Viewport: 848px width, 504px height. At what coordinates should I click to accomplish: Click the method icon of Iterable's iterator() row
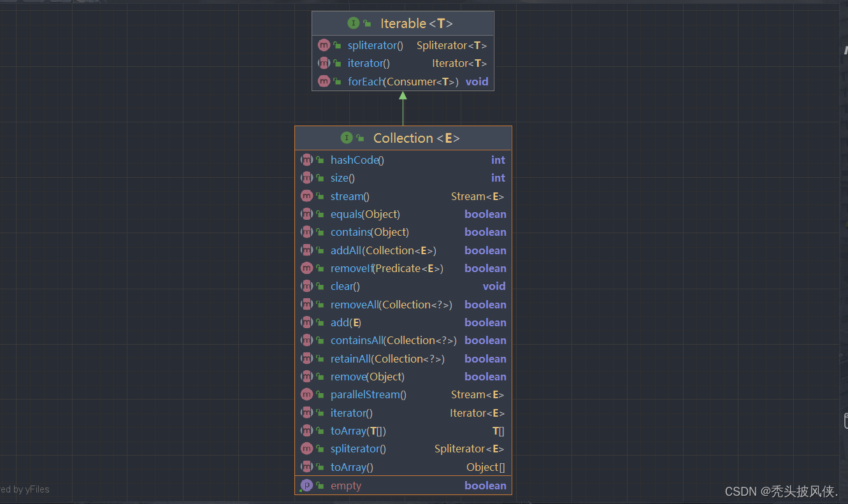click(x=324, y=63)
